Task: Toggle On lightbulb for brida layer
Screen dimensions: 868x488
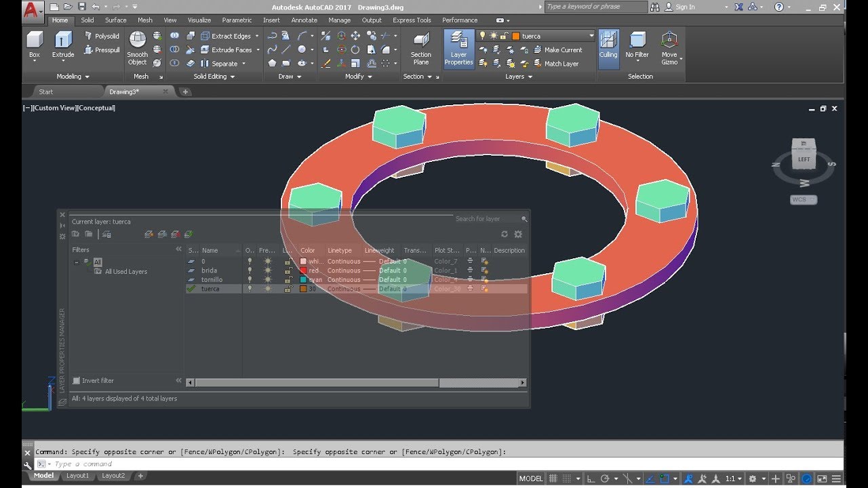Action: [x=250, y=270]
